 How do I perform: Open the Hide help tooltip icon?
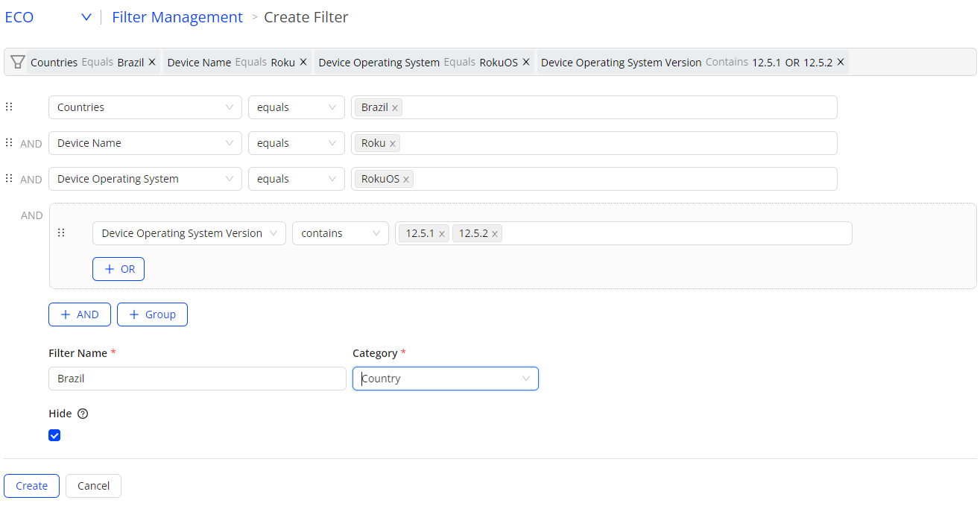[83, 414]
